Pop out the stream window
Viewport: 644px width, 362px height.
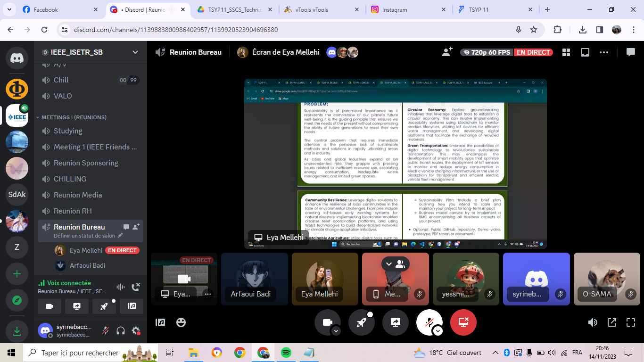(612, 322)
